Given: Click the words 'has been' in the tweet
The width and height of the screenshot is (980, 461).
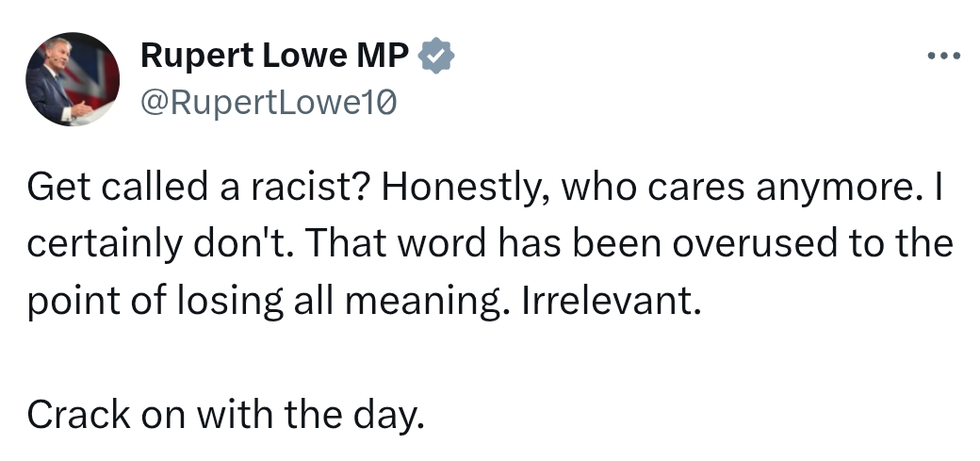Looking at the screenshot, I should (580, 244).
